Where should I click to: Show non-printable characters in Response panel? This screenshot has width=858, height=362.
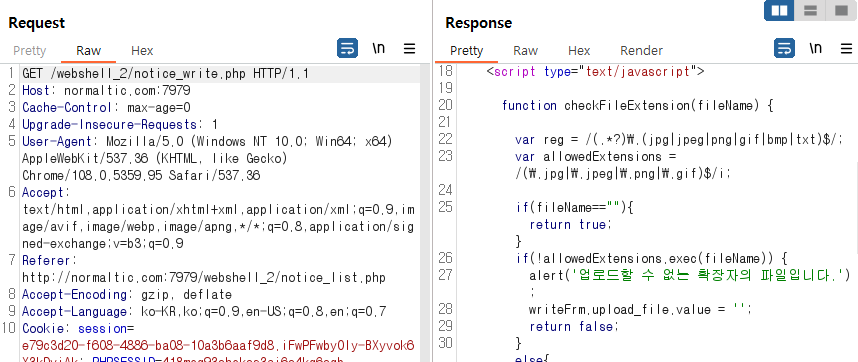(x=816, y=48)
